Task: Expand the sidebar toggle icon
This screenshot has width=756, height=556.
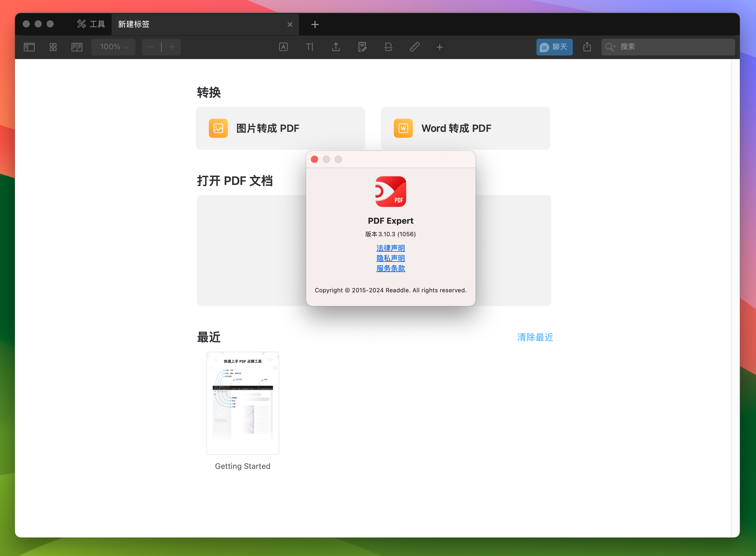Action: pyautogui.click(x=29, y=46)
